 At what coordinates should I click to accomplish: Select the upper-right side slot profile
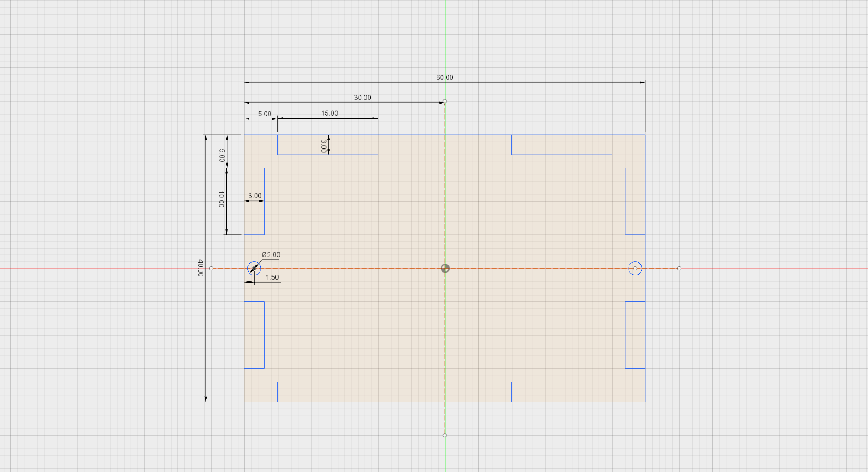coord(635,201)
